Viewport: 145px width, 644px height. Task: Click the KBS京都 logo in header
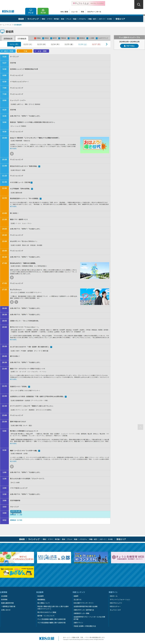[8, 11]
